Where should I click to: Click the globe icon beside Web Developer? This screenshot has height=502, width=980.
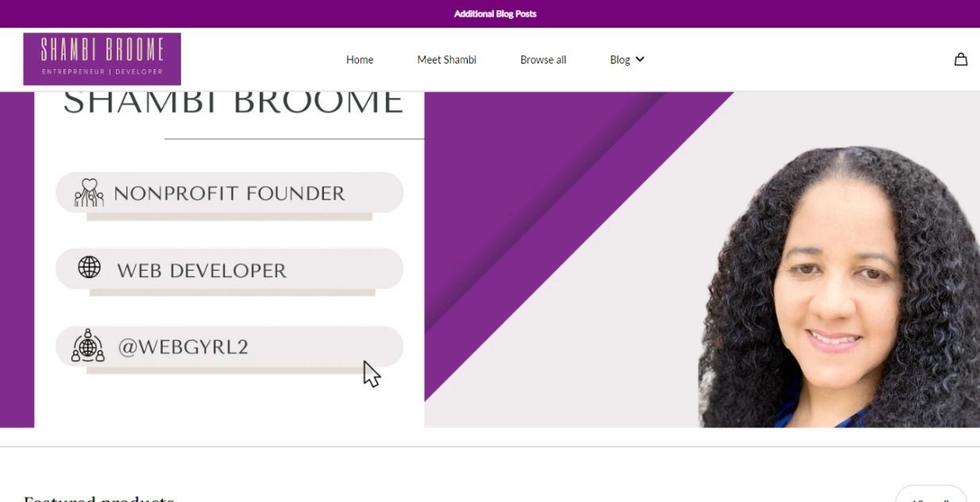coord(89,268)
